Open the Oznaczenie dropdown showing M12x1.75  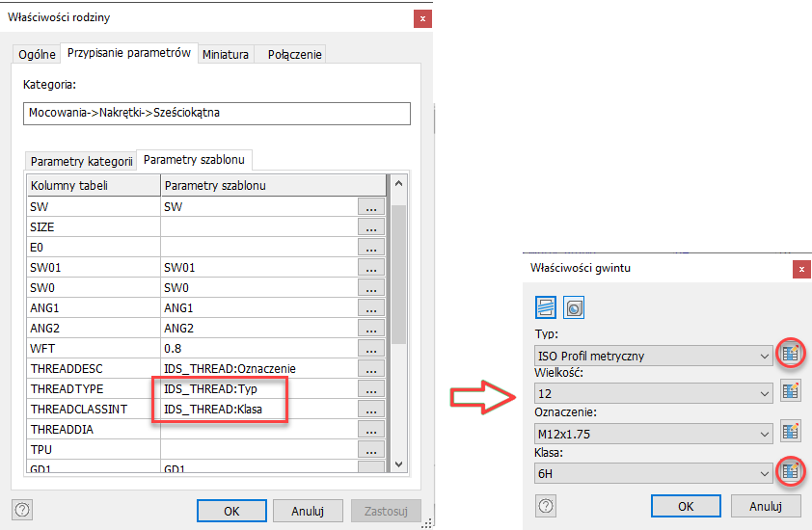coord(653,434)
